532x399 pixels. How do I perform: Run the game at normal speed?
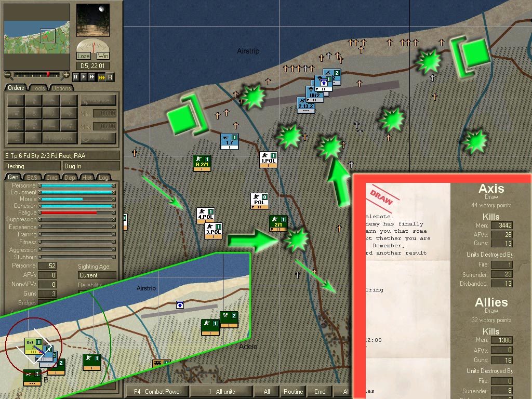[x=84, y=77]
